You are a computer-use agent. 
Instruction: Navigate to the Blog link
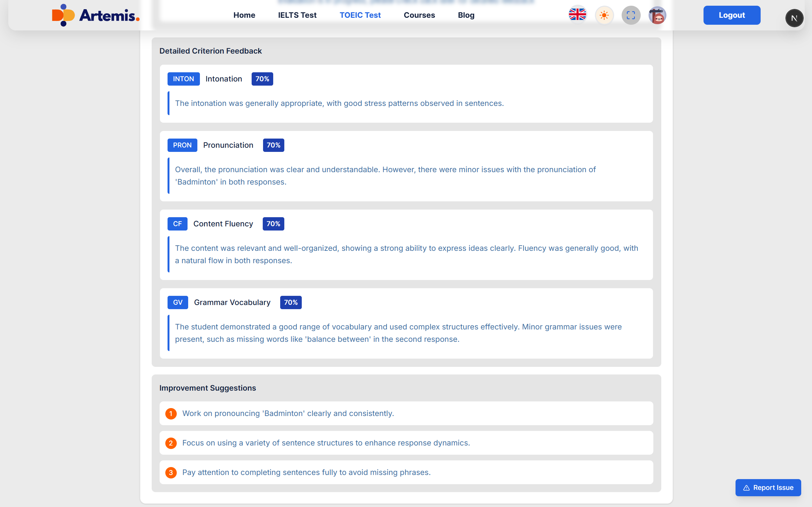[x=466, y=15]
